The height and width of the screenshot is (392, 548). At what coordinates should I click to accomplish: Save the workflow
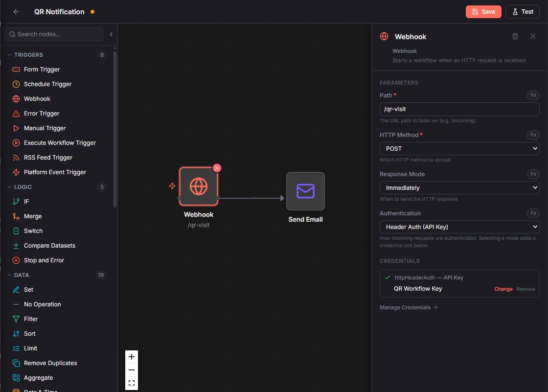[x=483, y=12]
